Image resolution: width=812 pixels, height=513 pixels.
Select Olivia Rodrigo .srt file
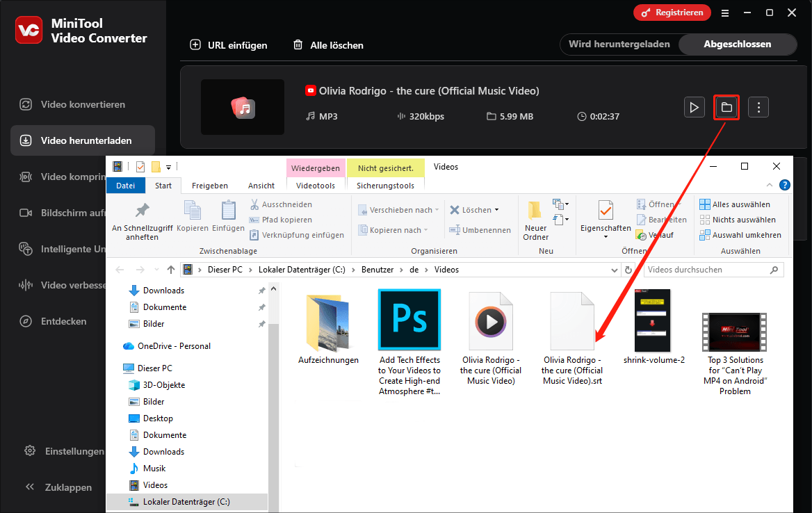(x=572, y=338)
